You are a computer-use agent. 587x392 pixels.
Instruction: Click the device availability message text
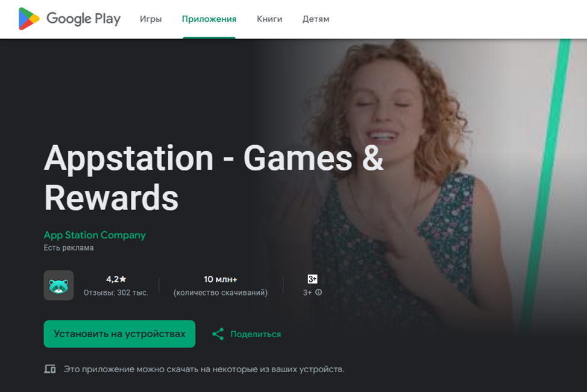(x=204, y=369)
